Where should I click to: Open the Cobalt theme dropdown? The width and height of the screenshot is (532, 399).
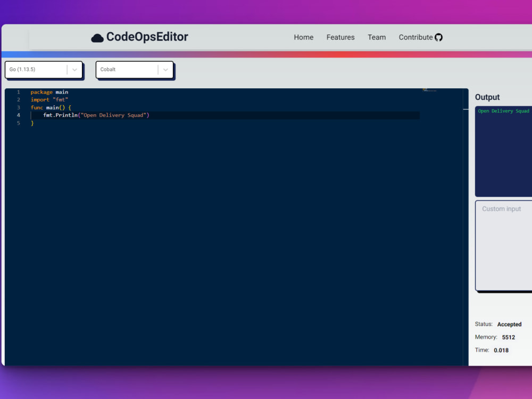[x=135, y=70]
